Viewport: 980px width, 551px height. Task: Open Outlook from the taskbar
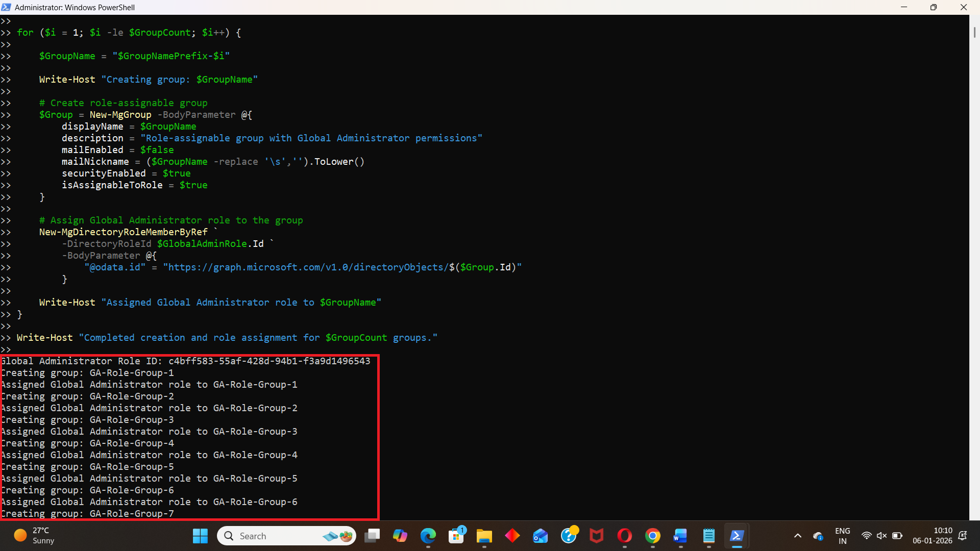tap(540, 536)
